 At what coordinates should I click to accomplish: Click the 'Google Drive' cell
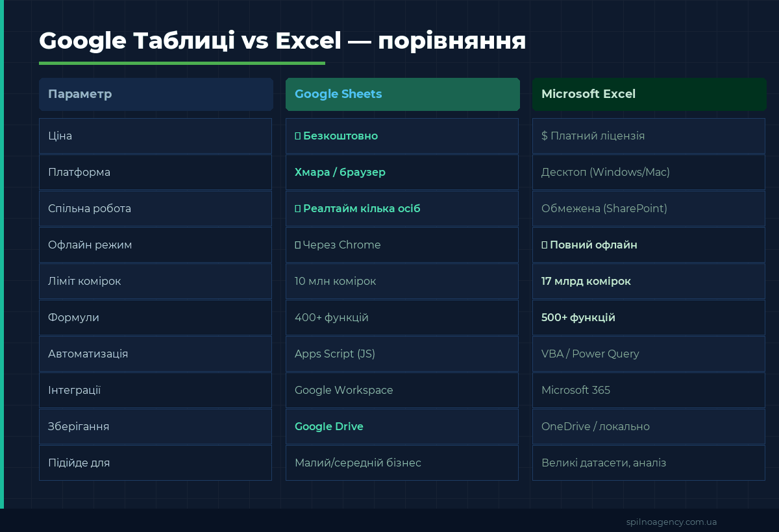click(x=402, y=426)
